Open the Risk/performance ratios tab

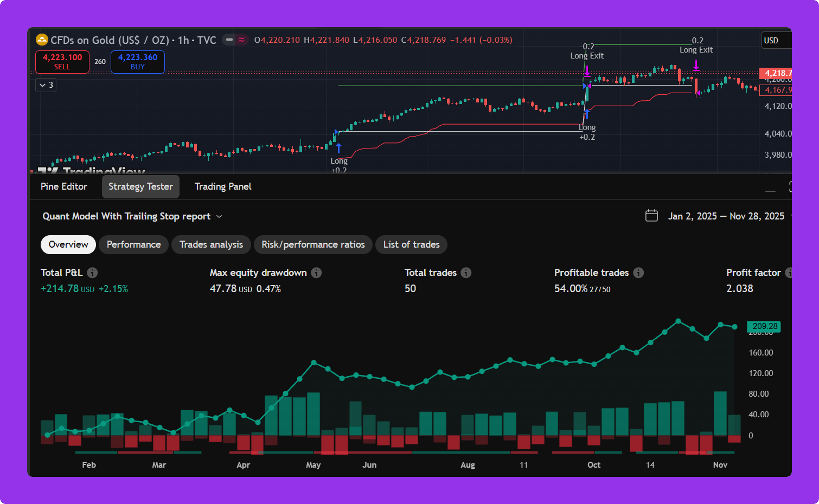[313, 244]
